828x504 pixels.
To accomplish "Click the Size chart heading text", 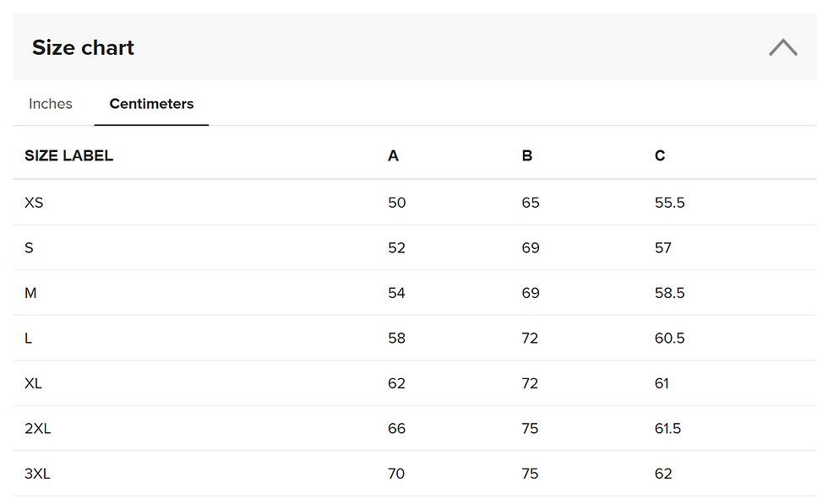I will tap(83, 48).
